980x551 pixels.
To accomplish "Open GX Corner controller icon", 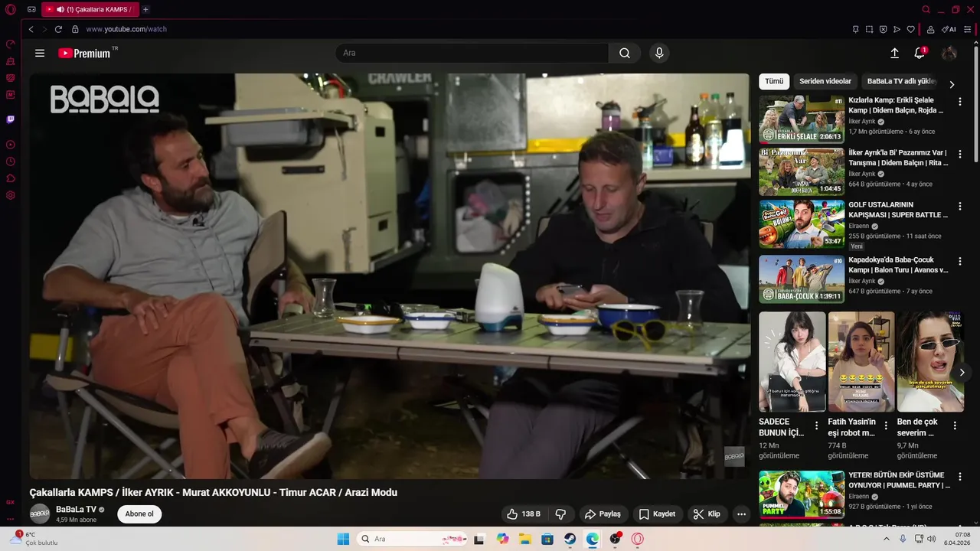I will click(x=31, y=9).
